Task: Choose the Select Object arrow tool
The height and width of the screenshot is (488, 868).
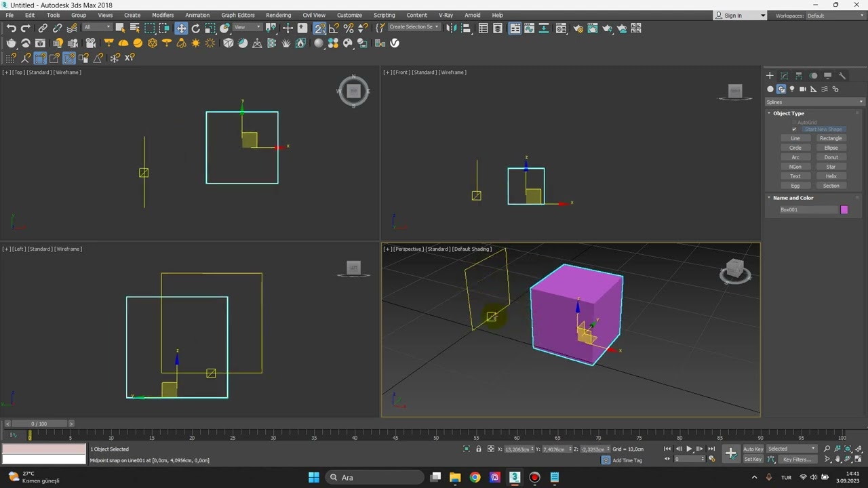Action: 120,28
